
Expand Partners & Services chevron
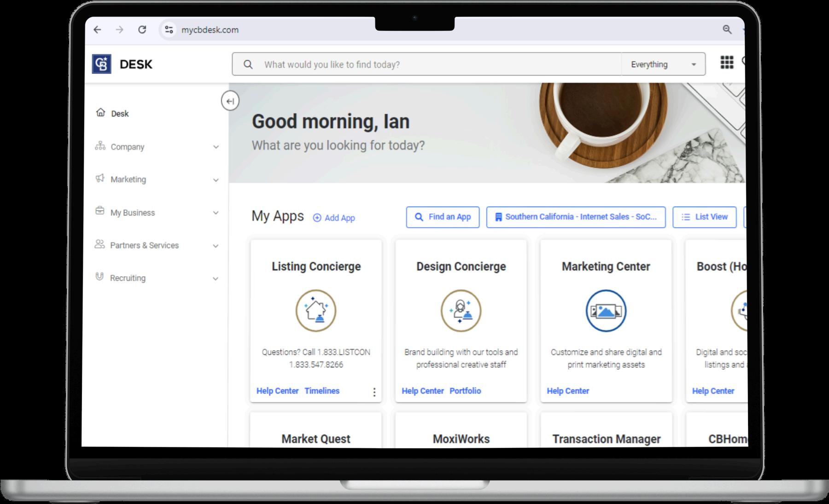point(216,246)
